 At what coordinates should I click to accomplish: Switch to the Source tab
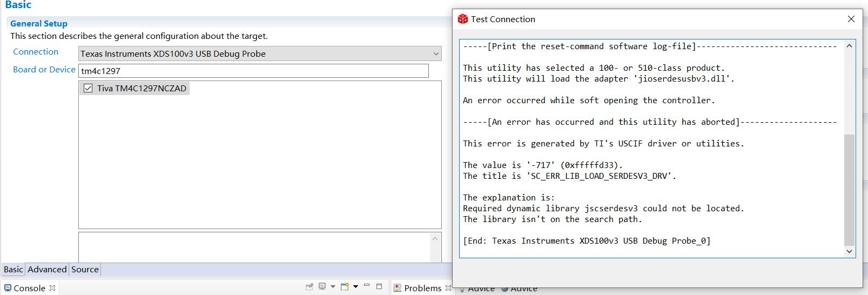click(85, 269)
